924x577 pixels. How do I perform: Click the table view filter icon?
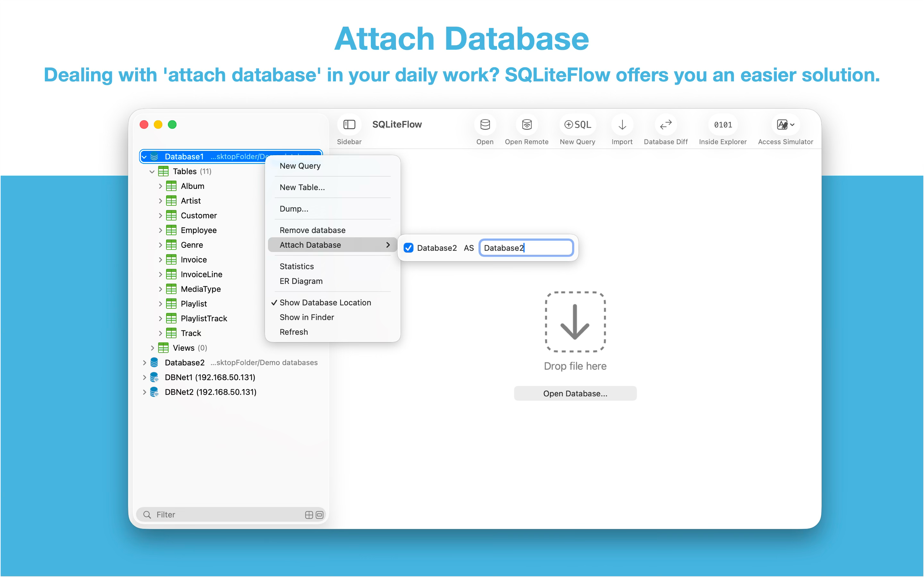[309, 515]
